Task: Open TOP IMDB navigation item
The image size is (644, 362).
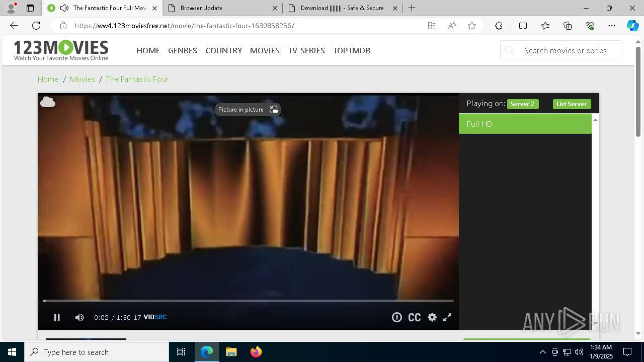Action: 352,50
